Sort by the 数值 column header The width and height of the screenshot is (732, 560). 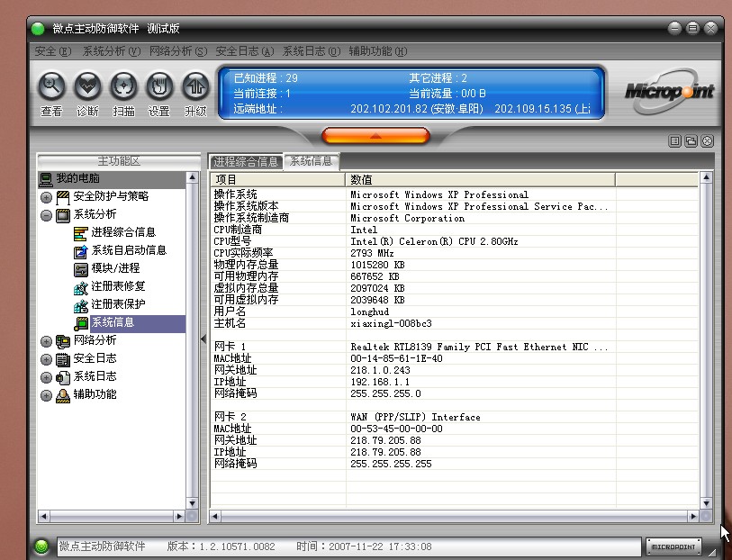481,180
